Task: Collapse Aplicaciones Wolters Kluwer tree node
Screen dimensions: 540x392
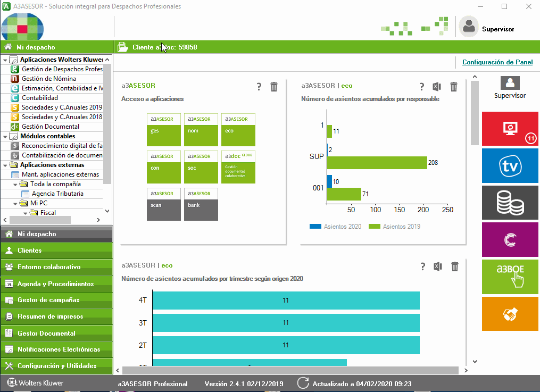Action: [5, 60]
